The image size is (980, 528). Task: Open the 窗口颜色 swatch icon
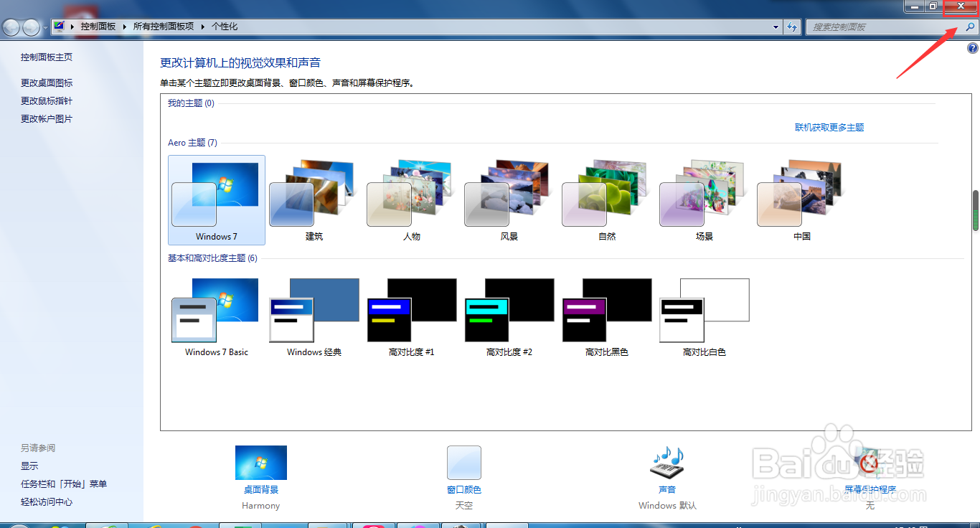tap(464, 463)
